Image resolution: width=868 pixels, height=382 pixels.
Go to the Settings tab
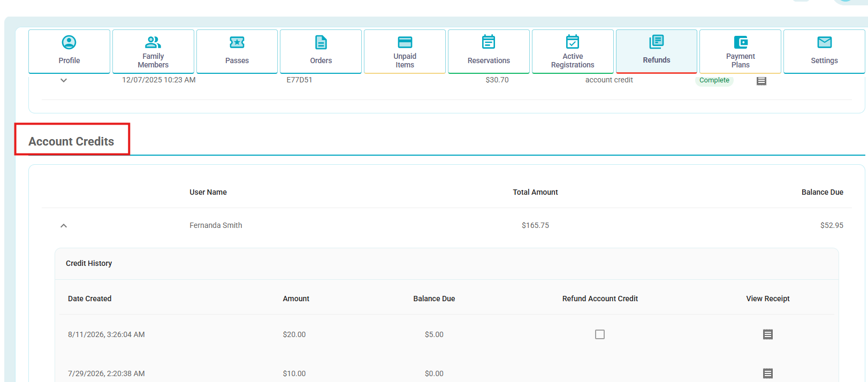[824, 51]
